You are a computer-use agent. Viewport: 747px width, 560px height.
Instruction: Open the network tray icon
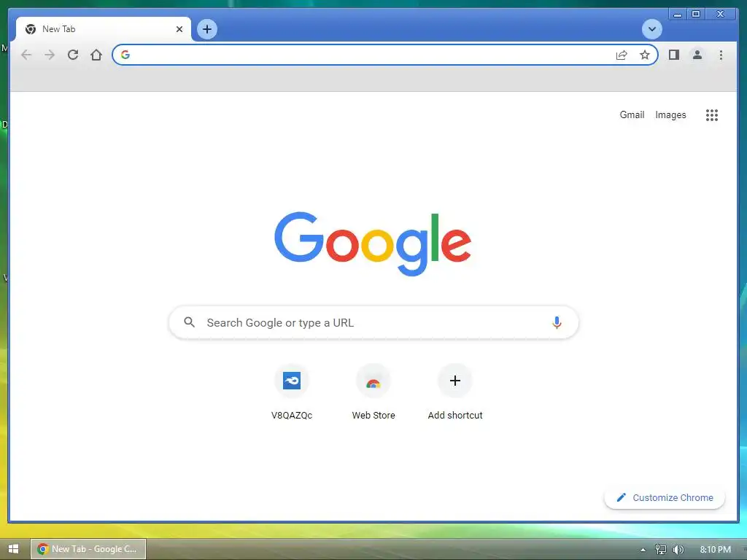click(x=660, y=550)
